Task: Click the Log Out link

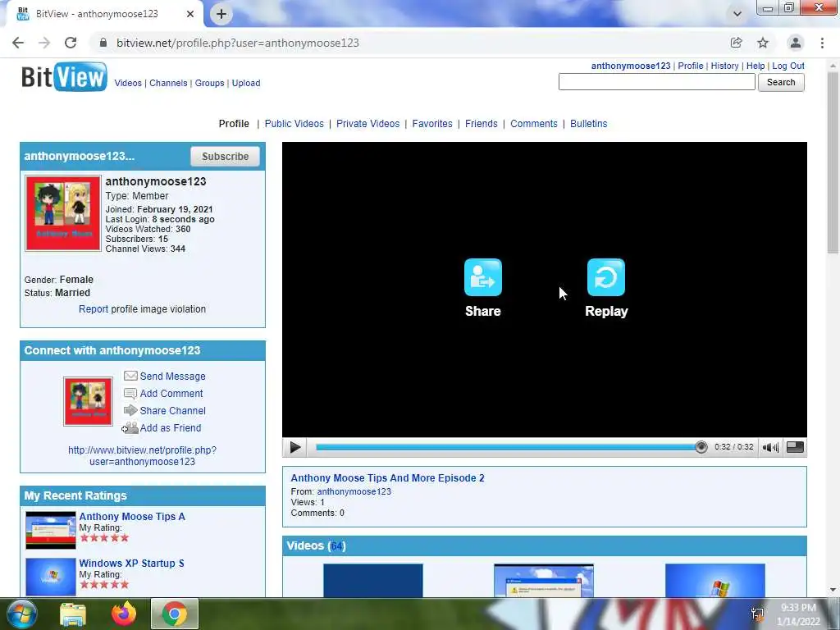Action: 788,66
